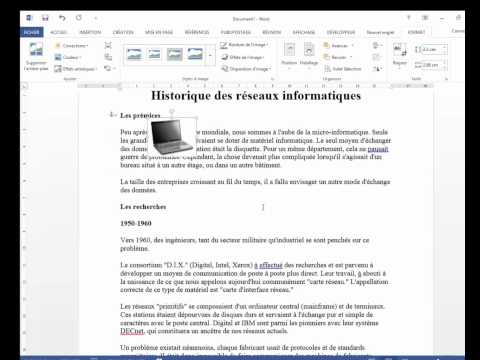The width and height of the screenshot is (480, 360).
Task: Switch to the Nouvel onglet tab
Action: pos(380,32)
